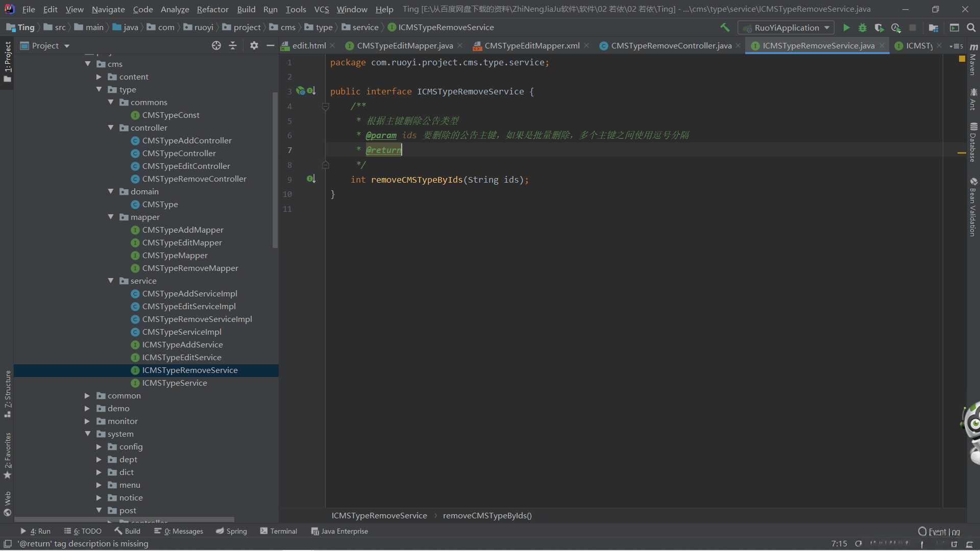The width and height of the screenshot is (980, 551).
Task: Switch to CMSTypeRemoveController.java tab
Action: click(x=671, y=45)
